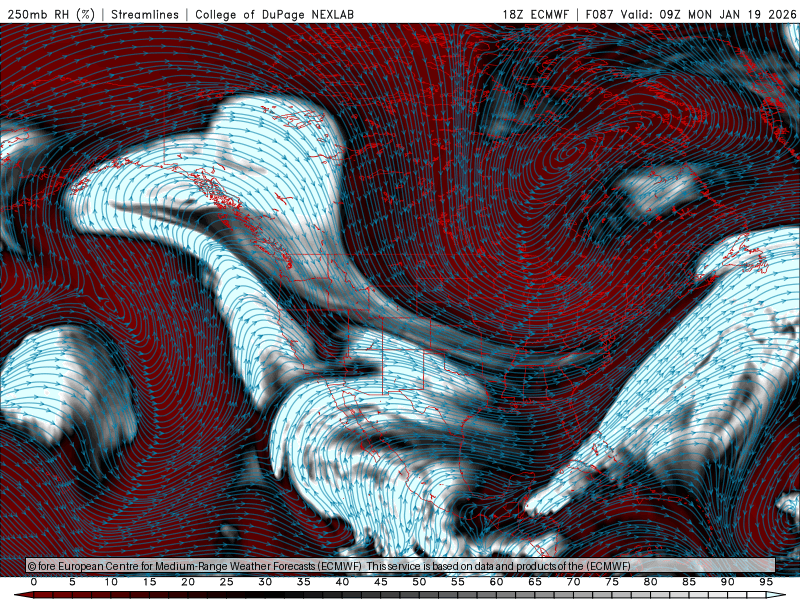Screen dimensions: 800x600
Task: Select the "70" value on the color scale
Action: (x=573, y=582)
